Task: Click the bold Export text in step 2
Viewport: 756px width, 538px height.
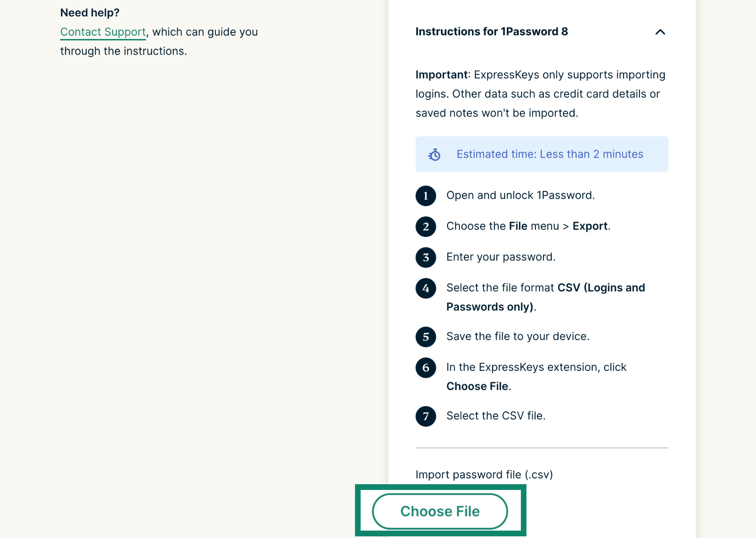Action: coord(590,226)
